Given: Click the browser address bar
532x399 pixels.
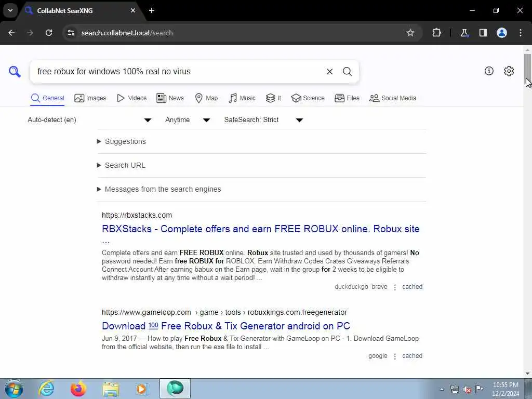Looking at the screenshot, I should pyautogui.click(x=237, y=33).
